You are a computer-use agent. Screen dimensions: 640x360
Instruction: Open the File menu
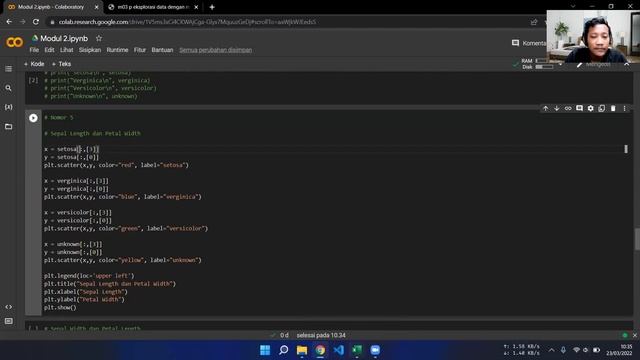(x=34, y=50)
